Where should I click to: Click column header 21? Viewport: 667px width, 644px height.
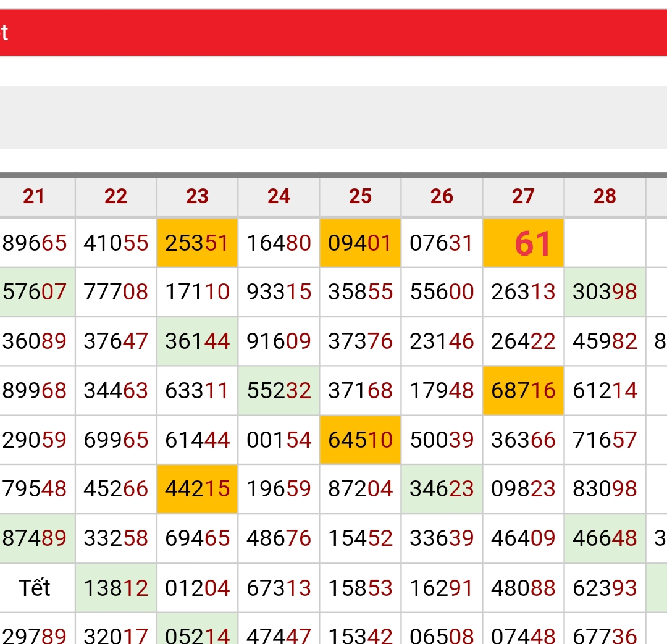[34, 196]
